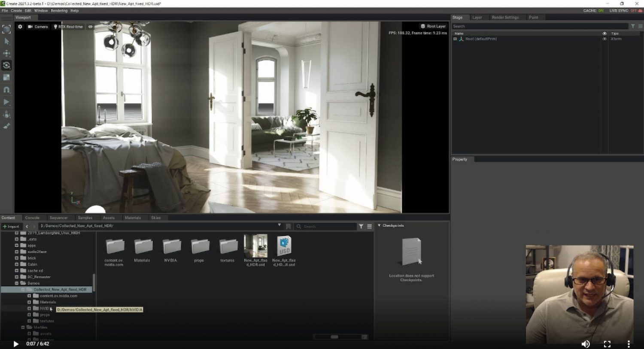
Task: Toggle visibility eye for Root (defaultPrim)
Action: pos(605,39)
